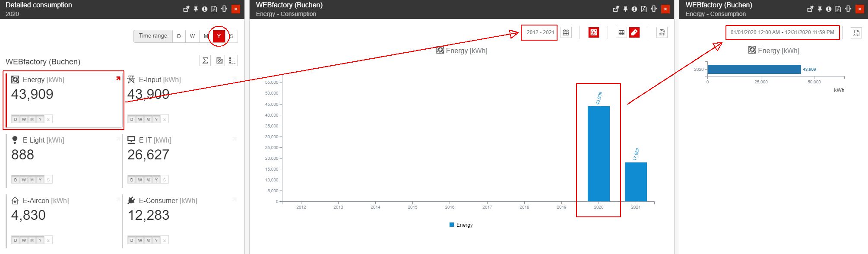Image resolution: width=868 pixels, height=254 pixels.
Task: Toggle Energy legend swatch below chart
Action: (x=452, y=225)
